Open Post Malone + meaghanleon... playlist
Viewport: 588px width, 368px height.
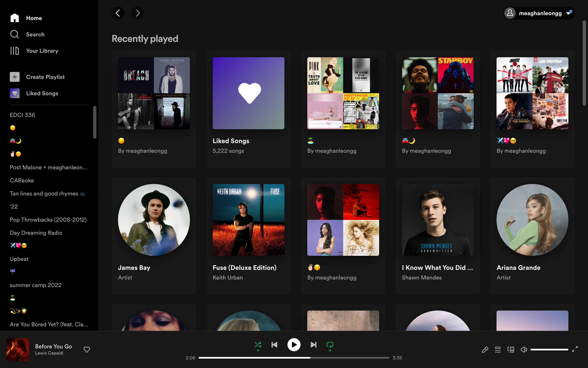tap(49, 167)
